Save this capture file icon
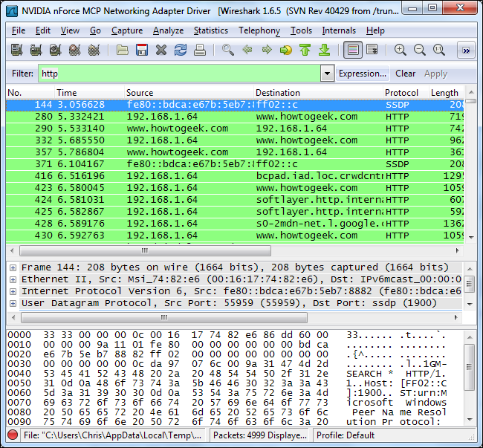 (142, 50)
